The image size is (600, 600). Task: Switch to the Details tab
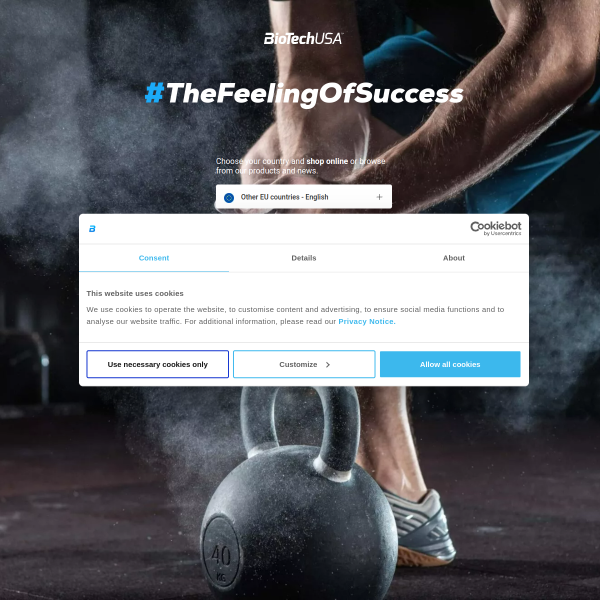pyautogui.click(x=304, y=258)
